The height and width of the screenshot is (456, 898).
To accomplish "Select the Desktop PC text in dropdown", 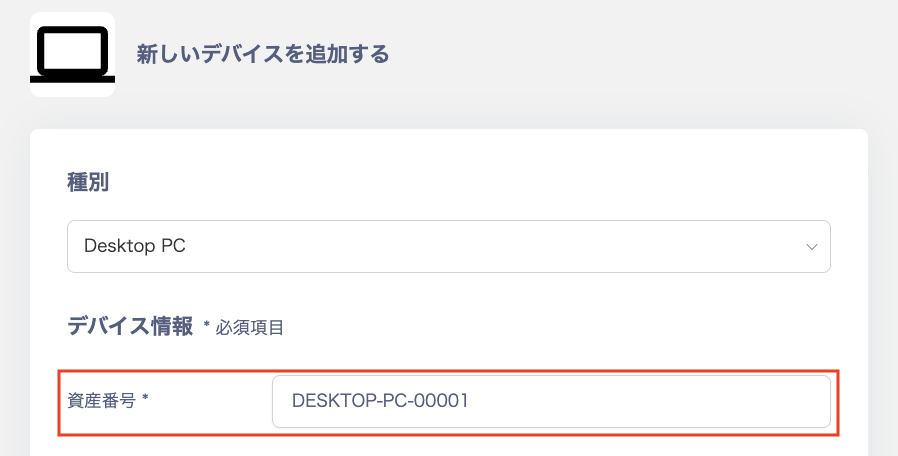I will pyautogui.click(x=134, y=246).
